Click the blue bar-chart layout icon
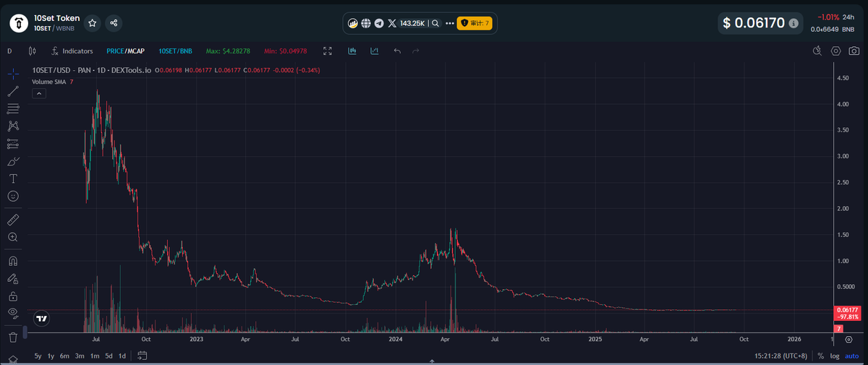 point(352,51)
